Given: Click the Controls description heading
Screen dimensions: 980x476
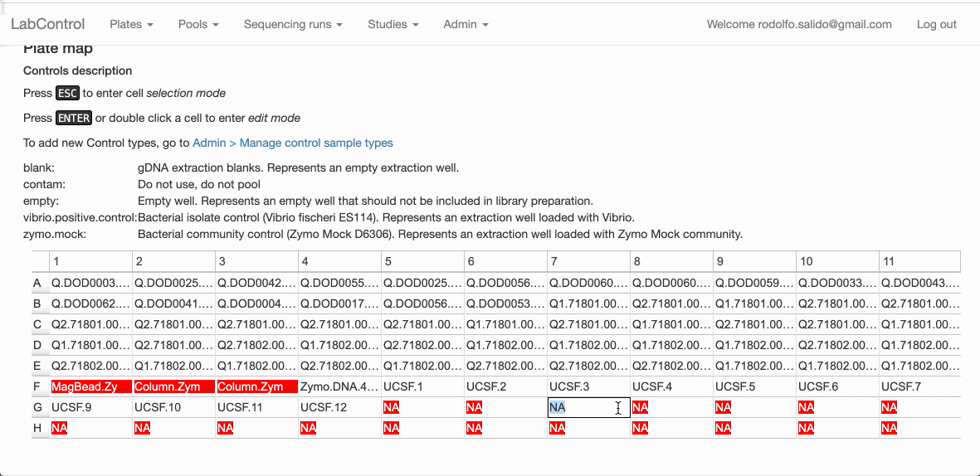Looking at the screenshot, I should coord(77,70).
